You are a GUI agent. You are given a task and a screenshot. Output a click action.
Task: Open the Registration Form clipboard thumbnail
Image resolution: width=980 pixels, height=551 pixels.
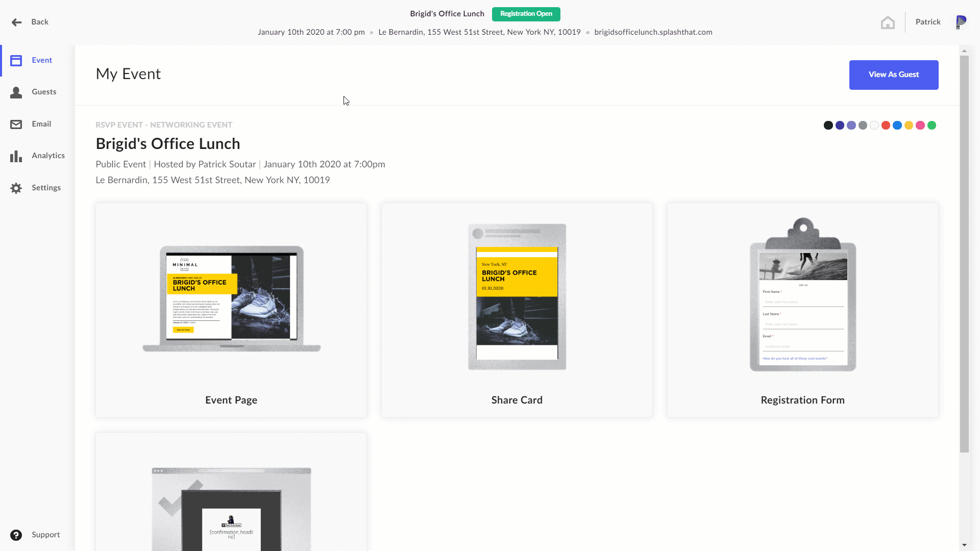click(x=803, y=295)
